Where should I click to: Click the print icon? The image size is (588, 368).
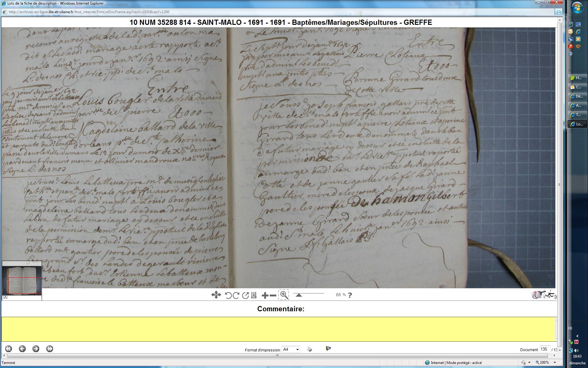[x=310, y=349]
